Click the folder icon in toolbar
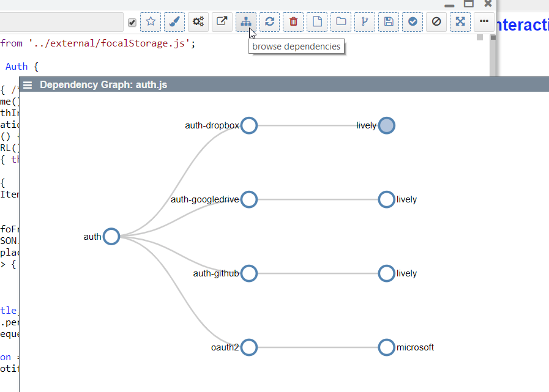Viewport: 549px width, 392px height. coord(341,22)
